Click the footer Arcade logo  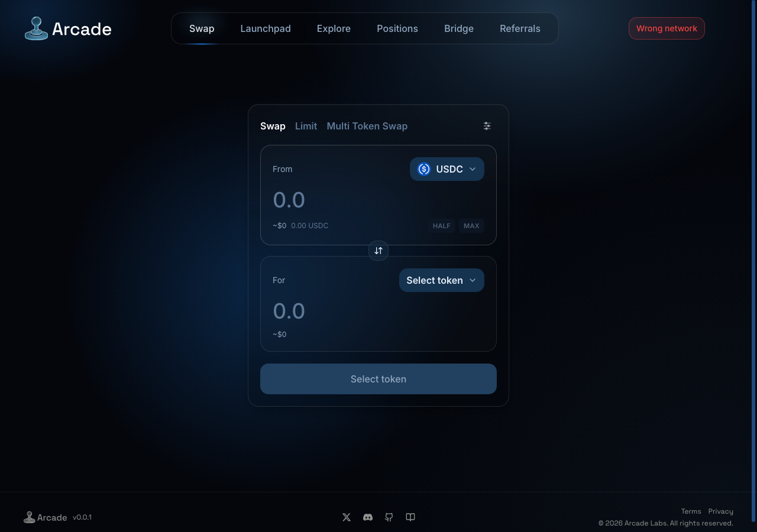point(45,518)
